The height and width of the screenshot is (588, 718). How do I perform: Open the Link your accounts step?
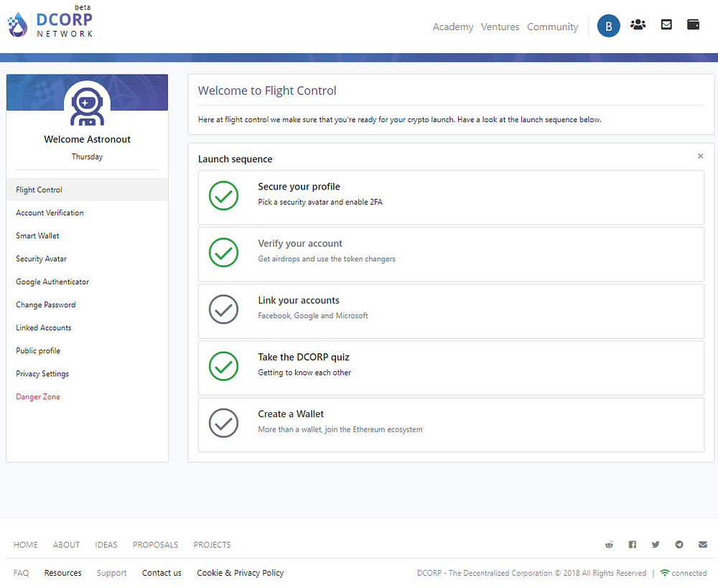(451, 311)
